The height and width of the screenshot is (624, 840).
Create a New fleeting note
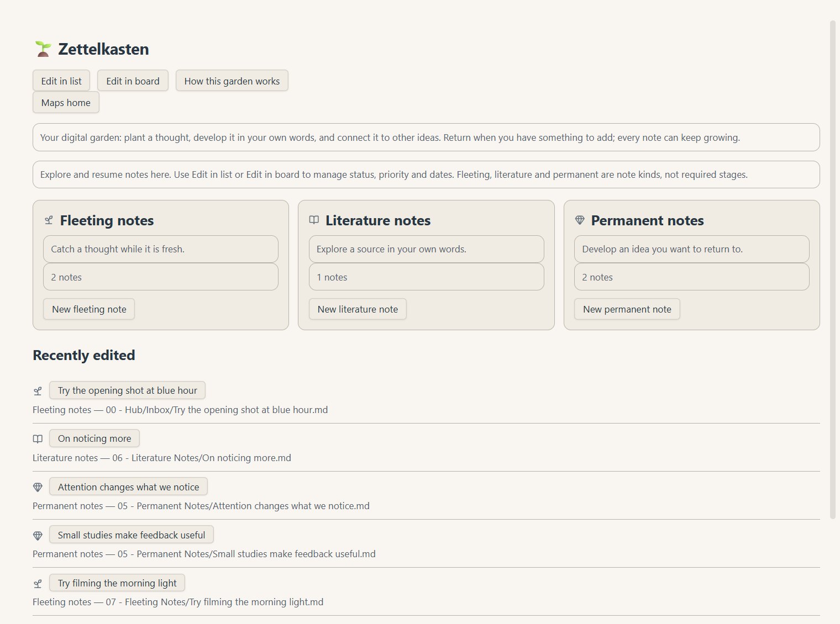[89, 309]
